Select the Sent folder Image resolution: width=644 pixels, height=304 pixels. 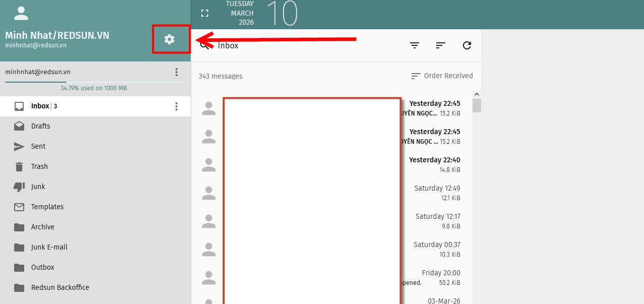[x=38, y=146]
